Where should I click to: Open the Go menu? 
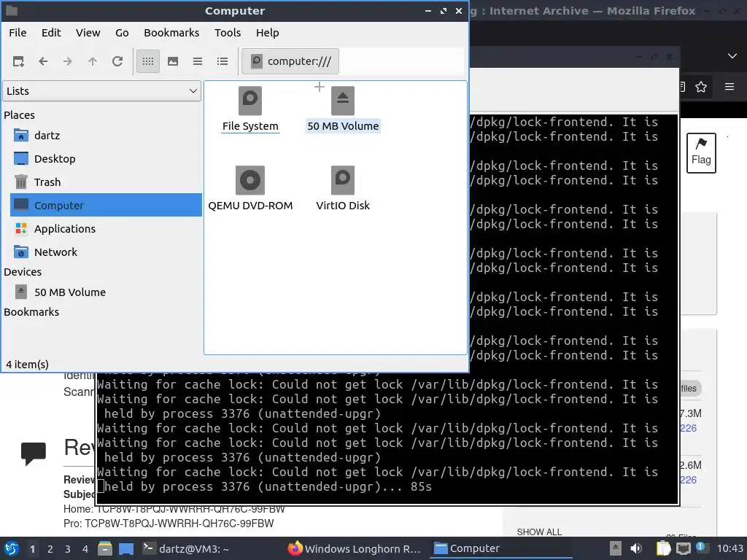click(122, 33)
